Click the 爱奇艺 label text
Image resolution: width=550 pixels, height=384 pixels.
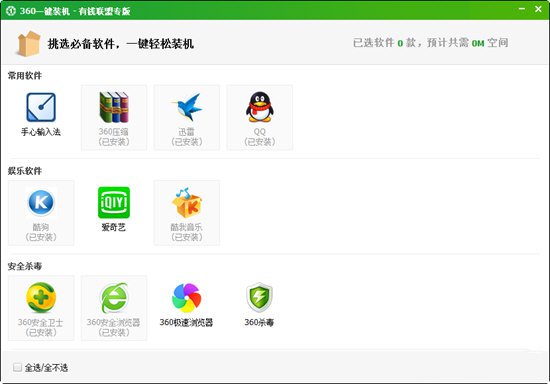114,227
